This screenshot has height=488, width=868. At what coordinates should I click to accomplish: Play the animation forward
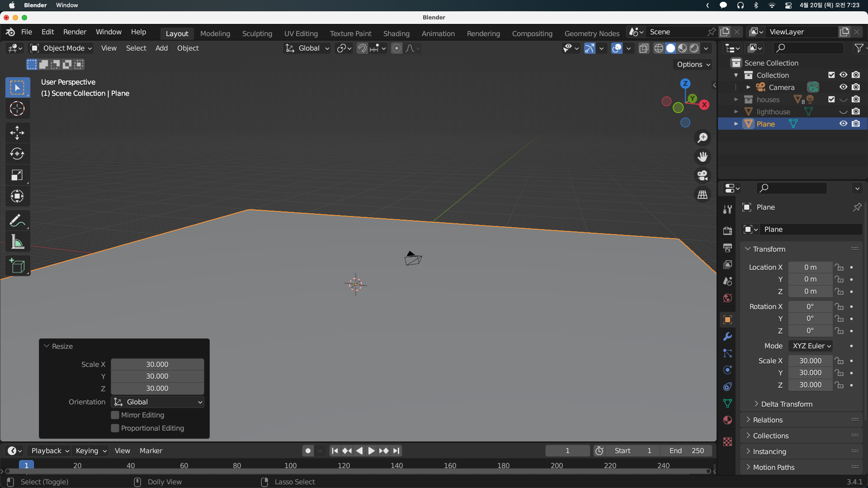click(x=371, y=450)
